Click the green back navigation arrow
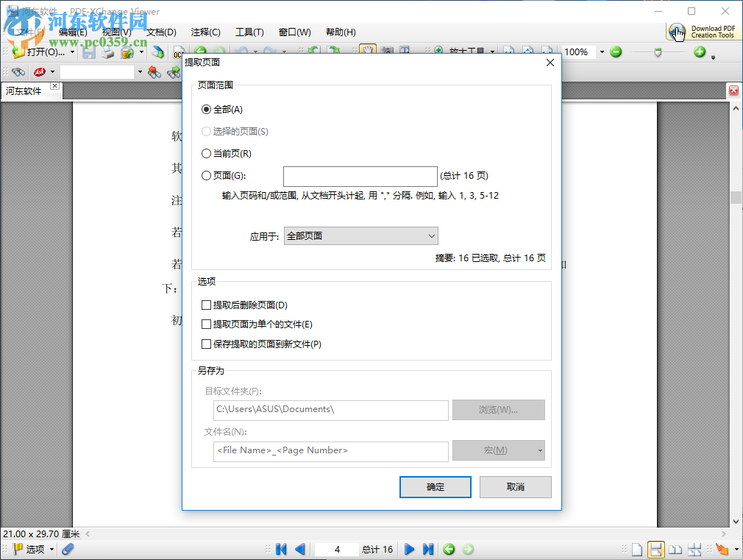The height and width of the screenshot is (560, 743). click(x=449, y=549)
